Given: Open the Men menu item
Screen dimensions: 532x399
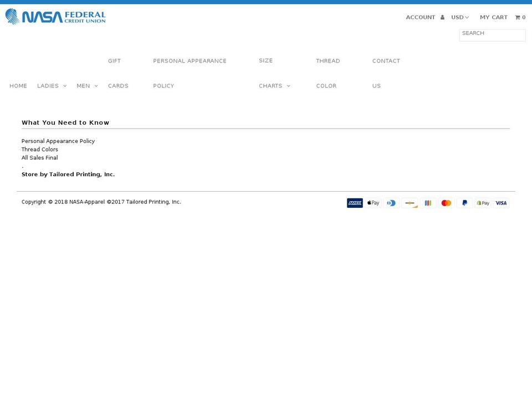Looking at the screenshot, I should pos(83,86).
